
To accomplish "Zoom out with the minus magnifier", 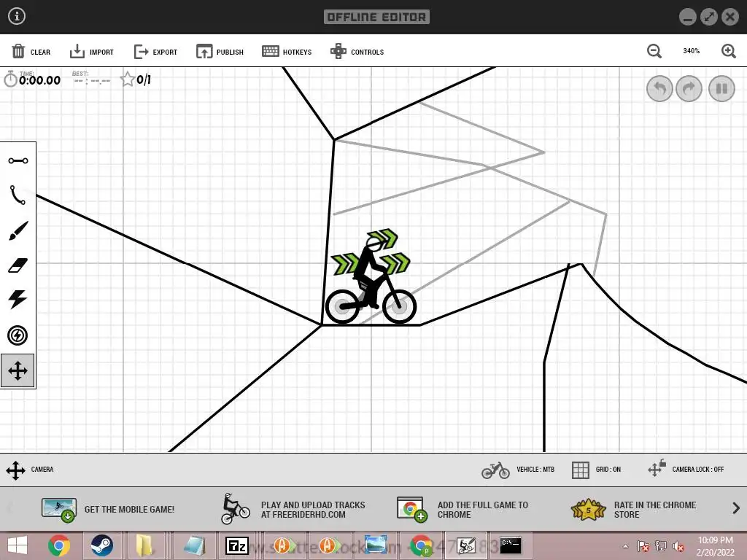I will (654, 51).
